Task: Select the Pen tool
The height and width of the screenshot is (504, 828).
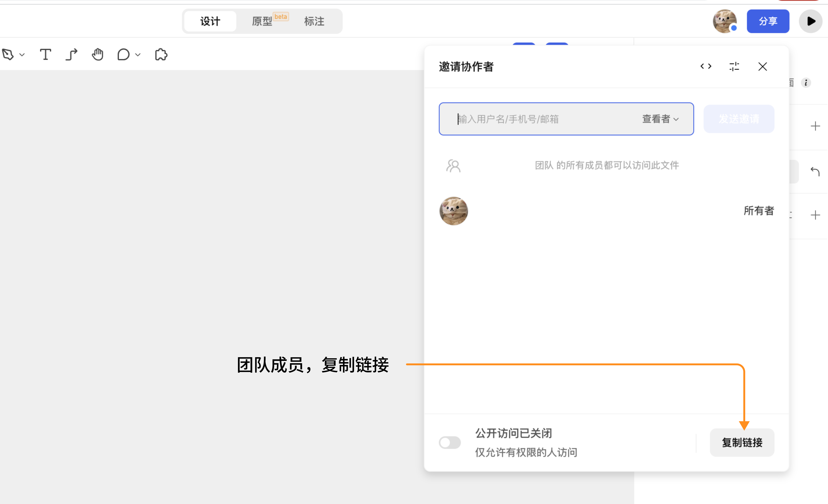Action: pyautogui.click(x=8, y=54)
